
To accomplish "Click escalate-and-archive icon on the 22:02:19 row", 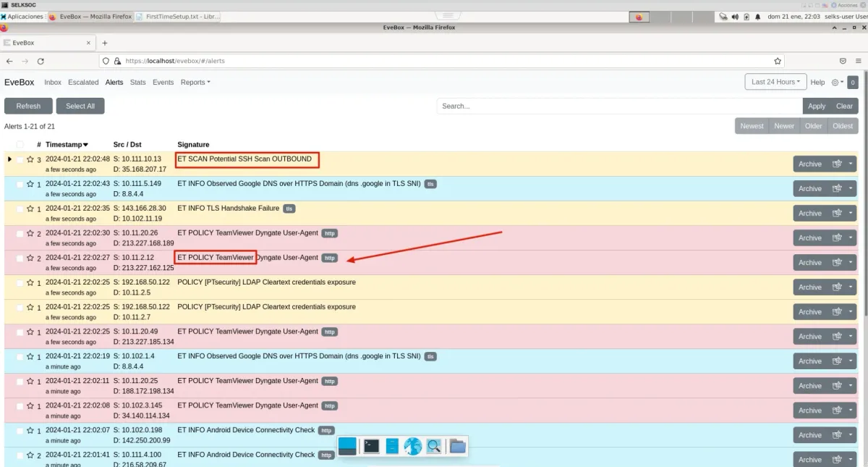I will pos(838,361).
